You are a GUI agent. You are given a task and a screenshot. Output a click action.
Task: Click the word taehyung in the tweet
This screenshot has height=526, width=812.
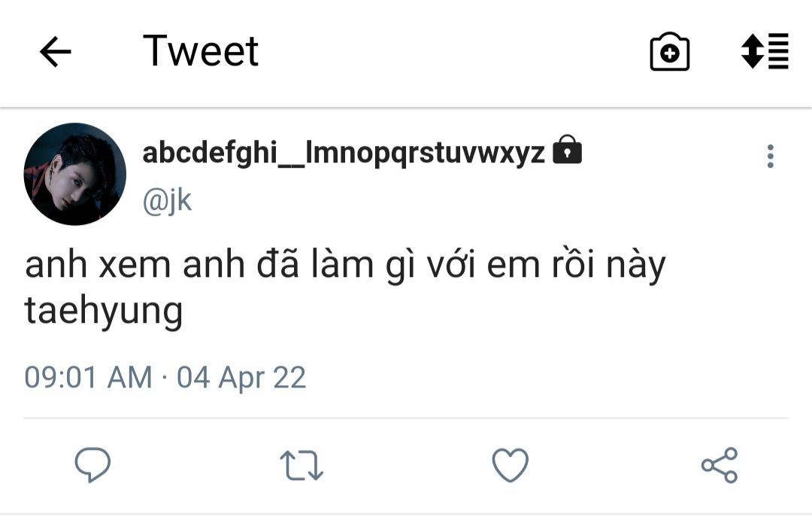coord(104,311)
